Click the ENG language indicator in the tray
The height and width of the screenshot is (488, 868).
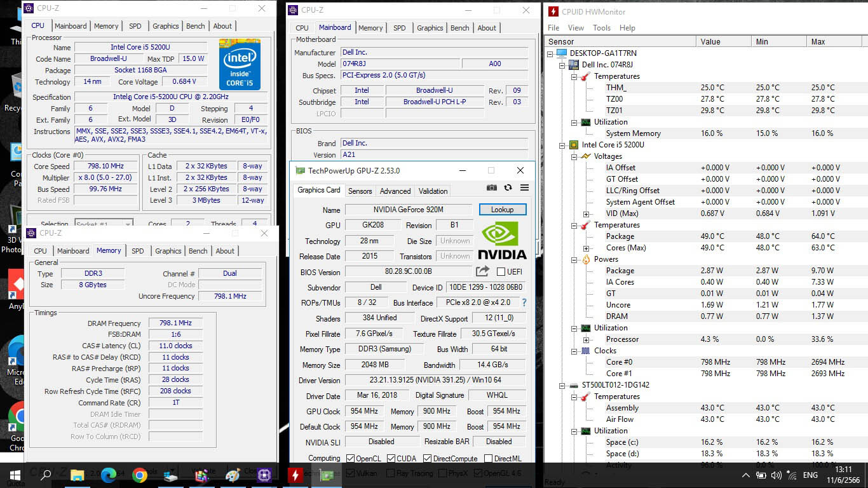coord(810,475)
